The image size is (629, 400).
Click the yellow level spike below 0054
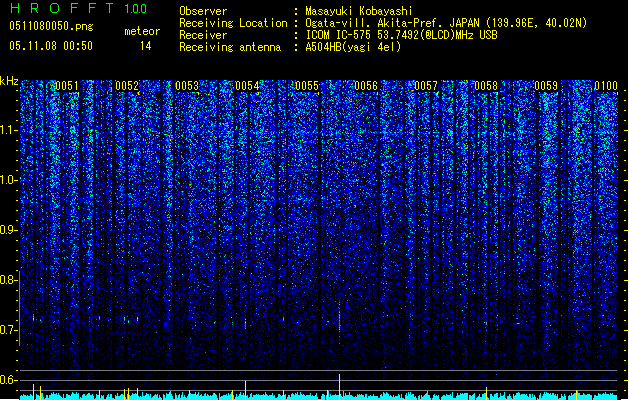[x=246, y=390]
